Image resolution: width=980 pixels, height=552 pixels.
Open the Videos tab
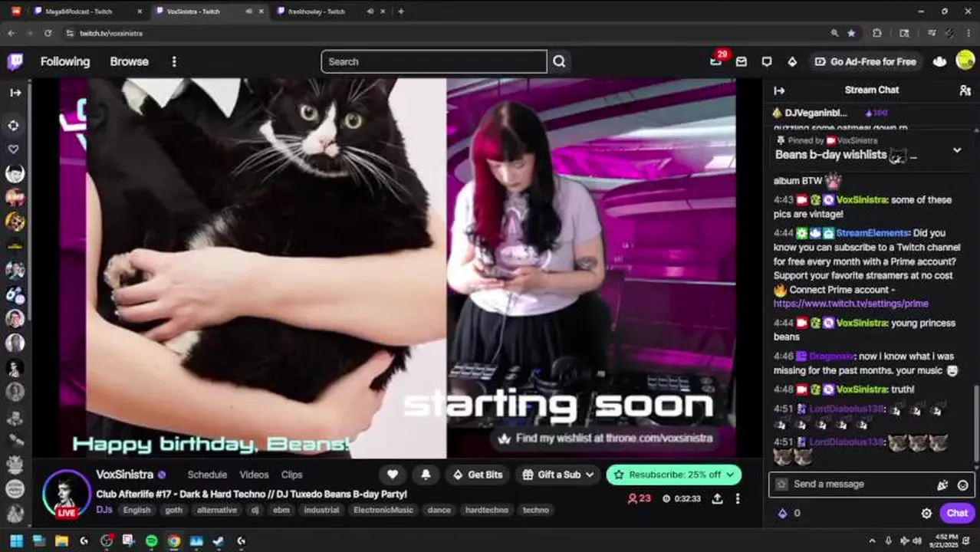tap(254, 475)
